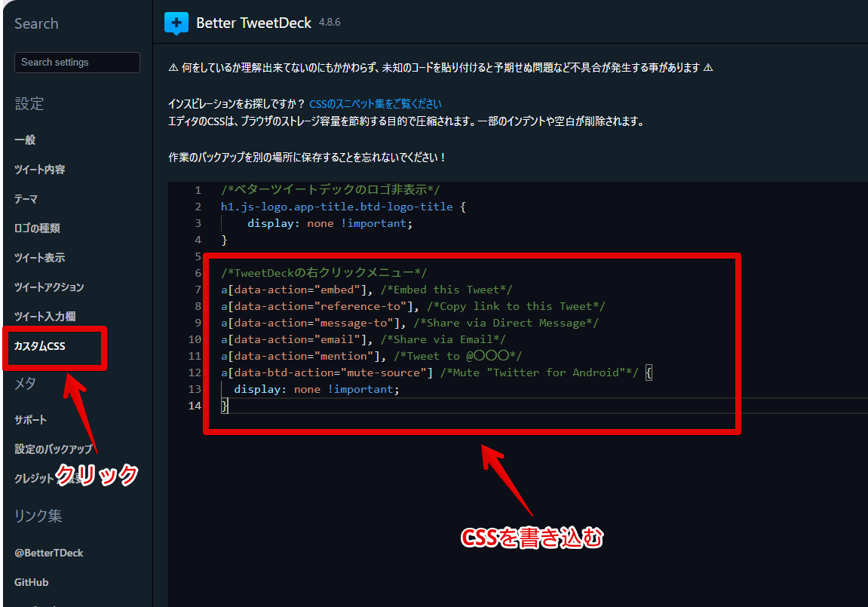The image size is (868, 607).
Task: Place cursor on line 3 display: none
Action: [x=330, y=223]
